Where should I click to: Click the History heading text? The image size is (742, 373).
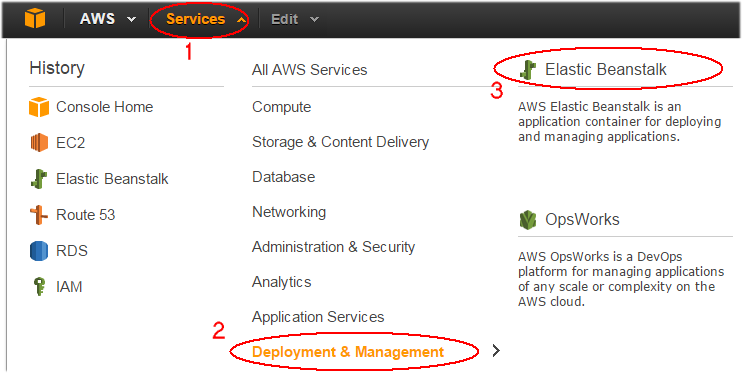pyautogui.click(x=57, y=68)
